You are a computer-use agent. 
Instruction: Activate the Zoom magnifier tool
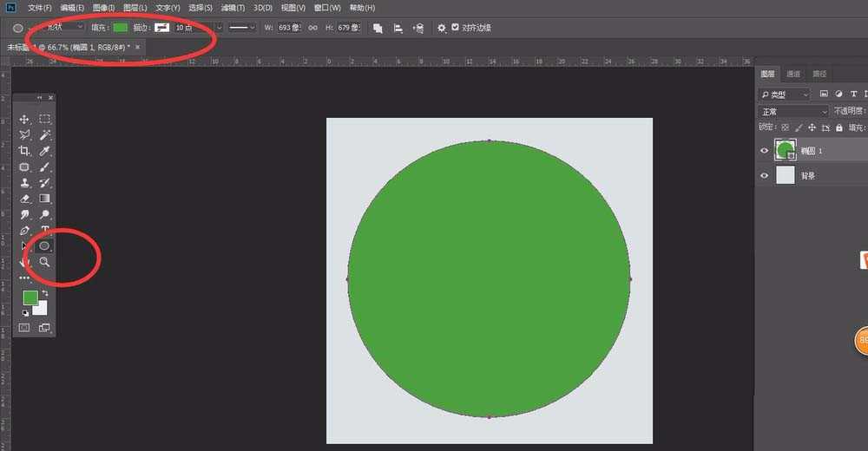click(x=44, y=261)
